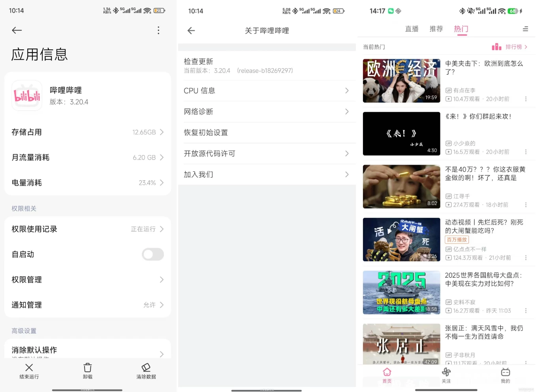Open 通知管理 chevron
536x392 pixels.
(162, 305)
